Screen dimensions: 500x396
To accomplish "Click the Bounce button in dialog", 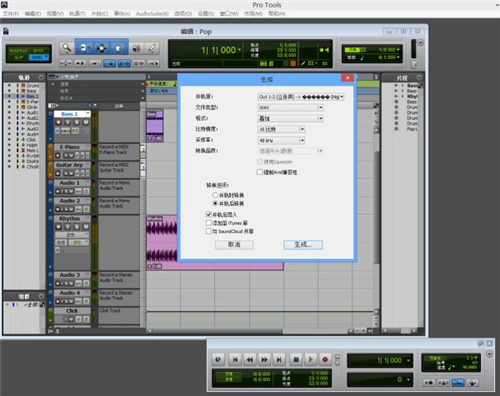I will click(x=303, y=245).
